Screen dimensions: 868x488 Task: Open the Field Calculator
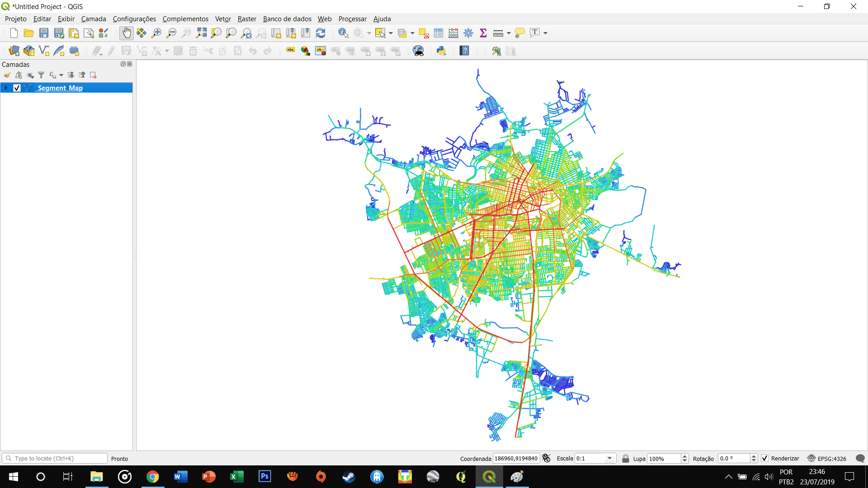(453, 33)
